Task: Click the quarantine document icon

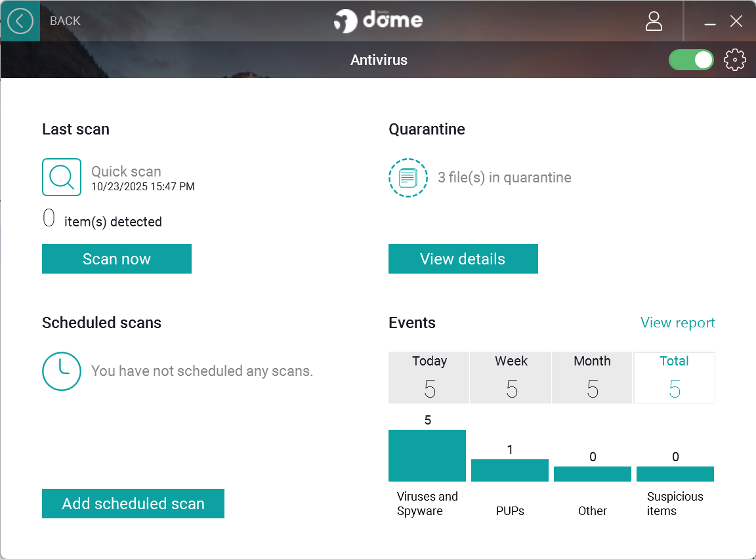Action: coord(408,177)
